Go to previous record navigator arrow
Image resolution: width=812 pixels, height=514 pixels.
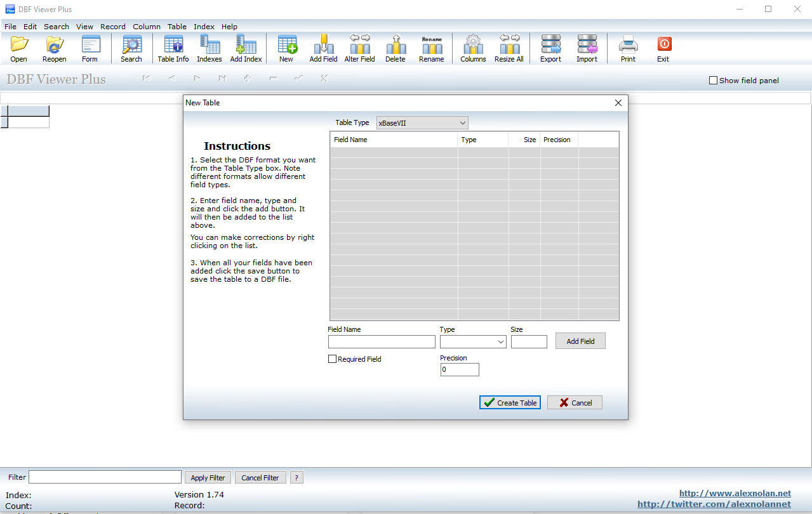(171, 79)
